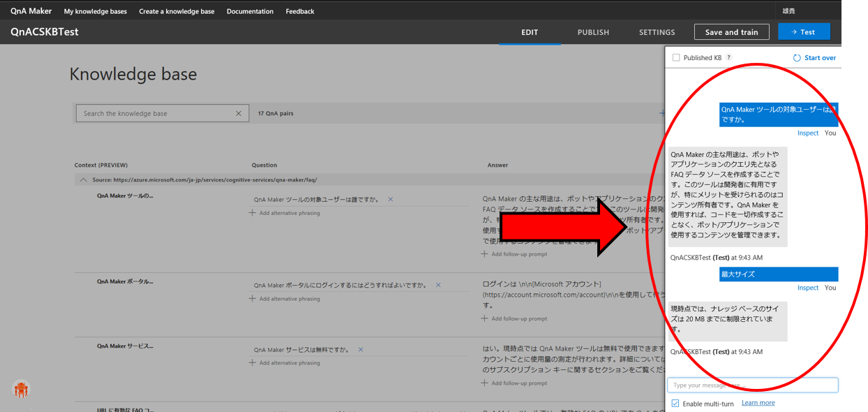Open the Feedback menu item
Viewport: 868px width, 412px height.
click(300, 11)
